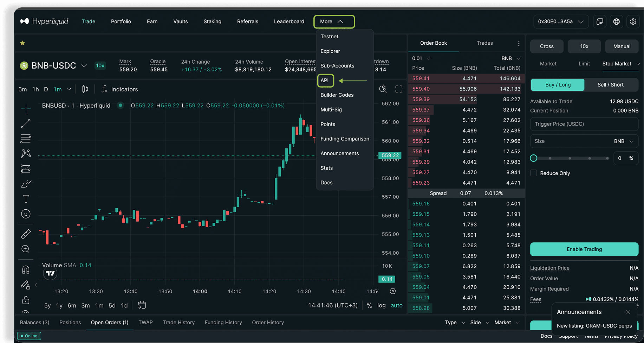Open the order book options menu
The width and height of the screenshot is (644, 343).
click(x=519, y=43)
